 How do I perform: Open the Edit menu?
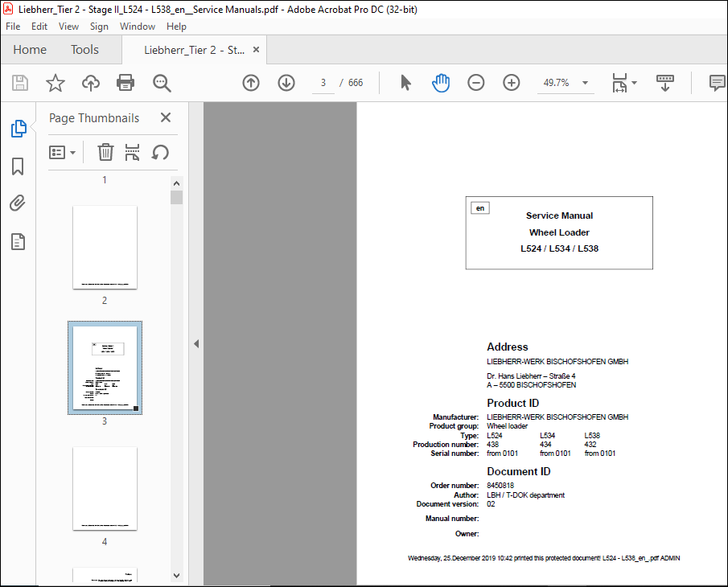coord(39,27)
